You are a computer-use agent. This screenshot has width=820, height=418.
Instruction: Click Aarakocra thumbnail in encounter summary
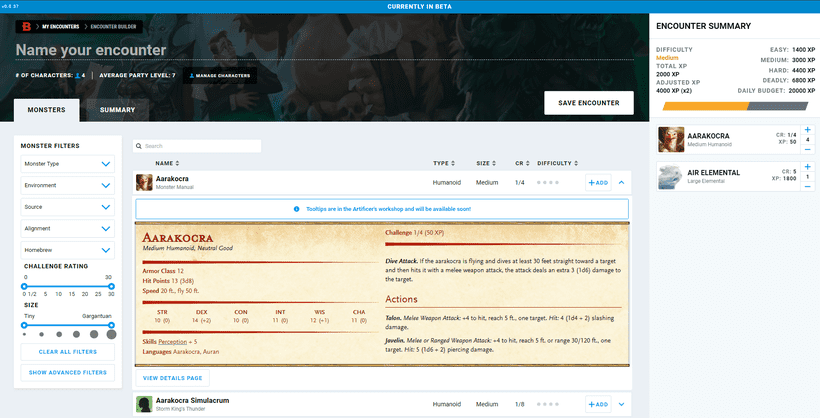click(671, 139)
